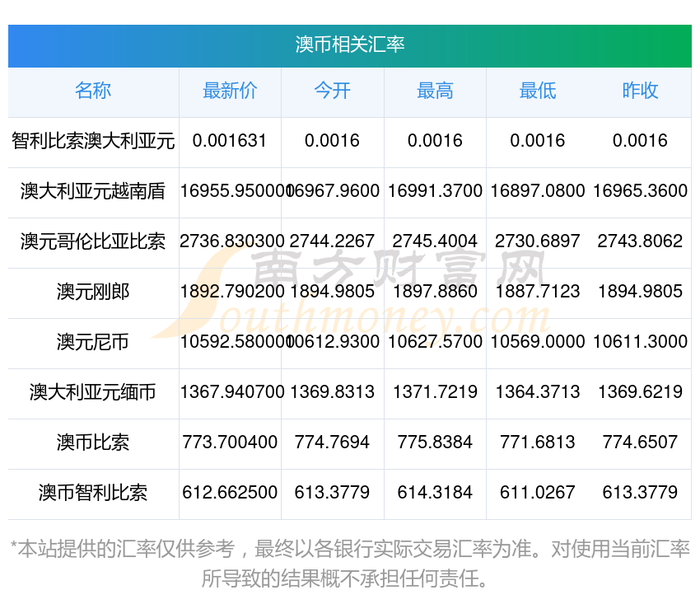Click the latest price 1367.940700
Screen dimensions: 700x604
coord(231,392)
